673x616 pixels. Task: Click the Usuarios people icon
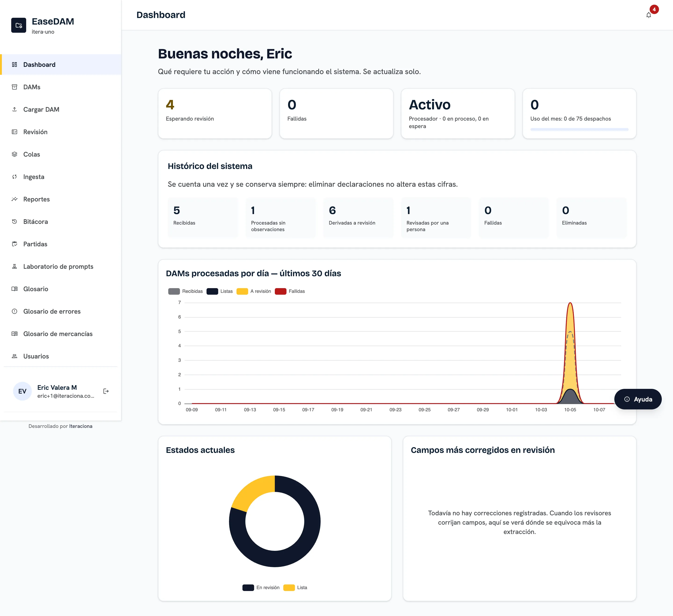pos(14,356)
